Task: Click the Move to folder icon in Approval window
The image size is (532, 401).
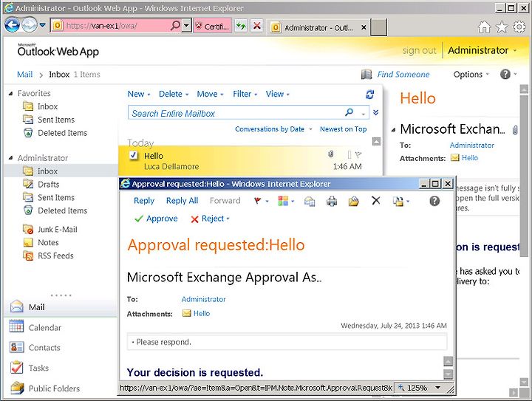Action: coord(353,202)
